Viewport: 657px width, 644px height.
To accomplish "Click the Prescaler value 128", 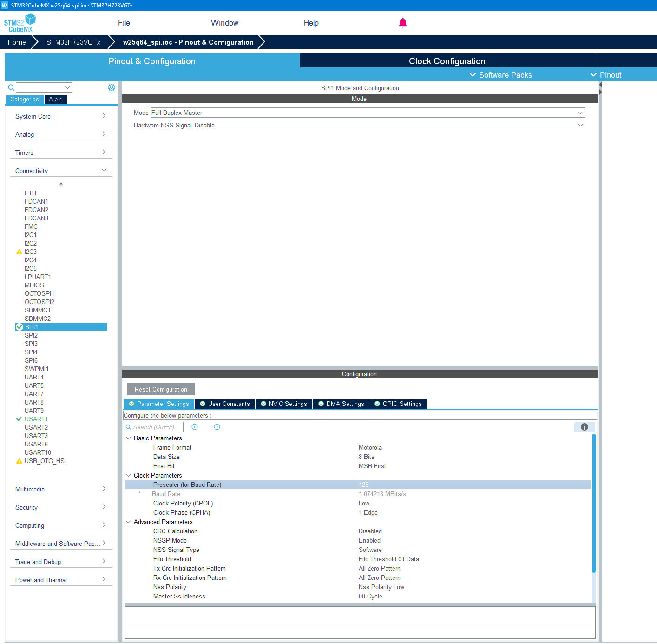I will coord(364,485).
